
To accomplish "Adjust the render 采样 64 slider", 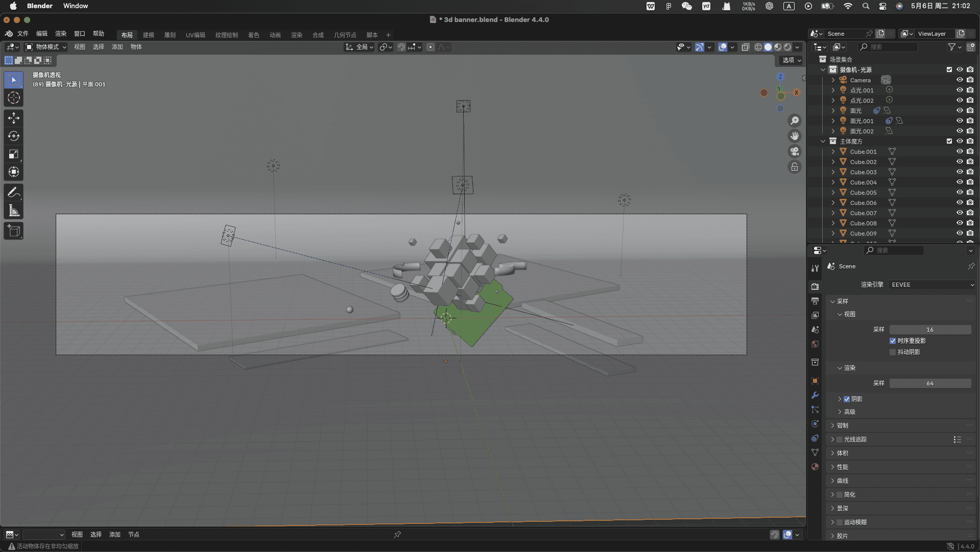I will pyautogui.click(x=930, y=383).
